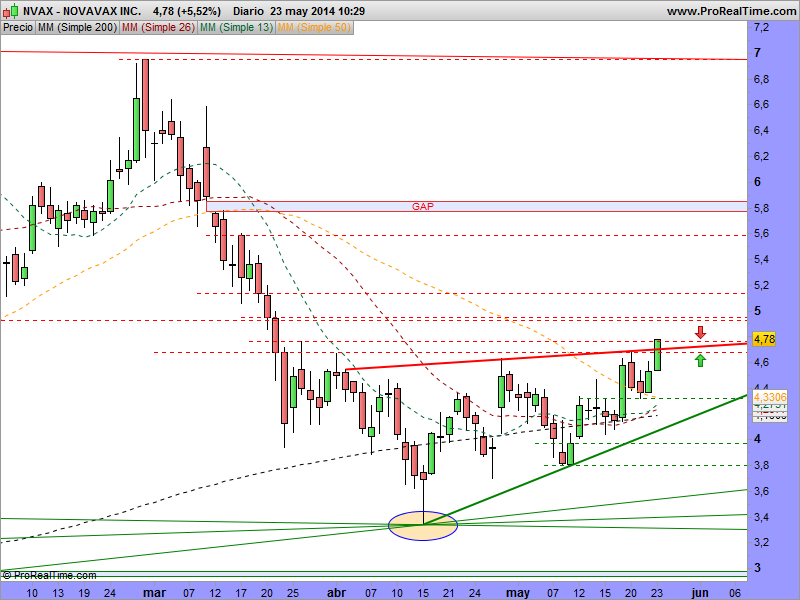Click the 6,2 price axis label
Screen dimensions: 800x600
point(761,156)
